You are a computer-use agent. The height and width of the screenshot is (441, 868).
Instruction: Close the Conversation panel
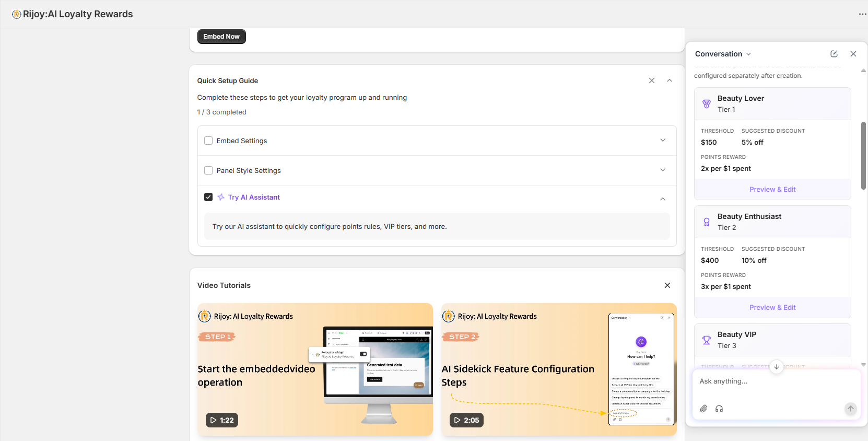853,54
